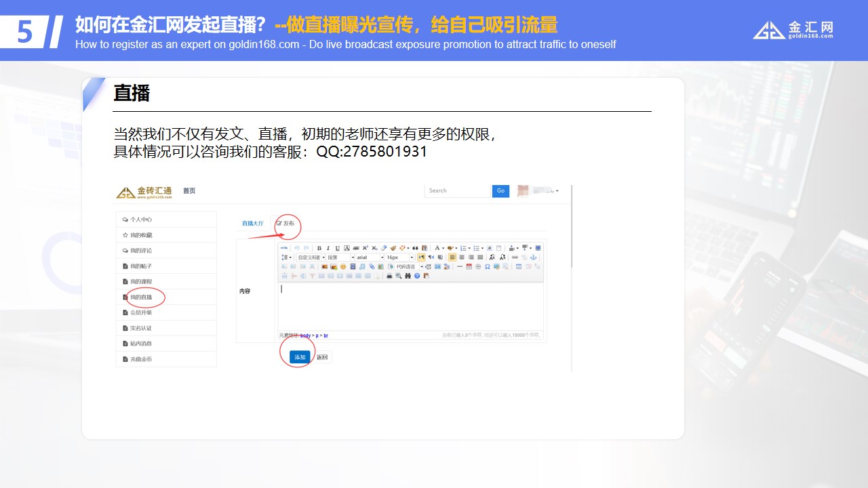The height and width of the screenshot is (488, 868).
Task: Toggle right-to-left input direction icon
Action: [x=431, y=257]
